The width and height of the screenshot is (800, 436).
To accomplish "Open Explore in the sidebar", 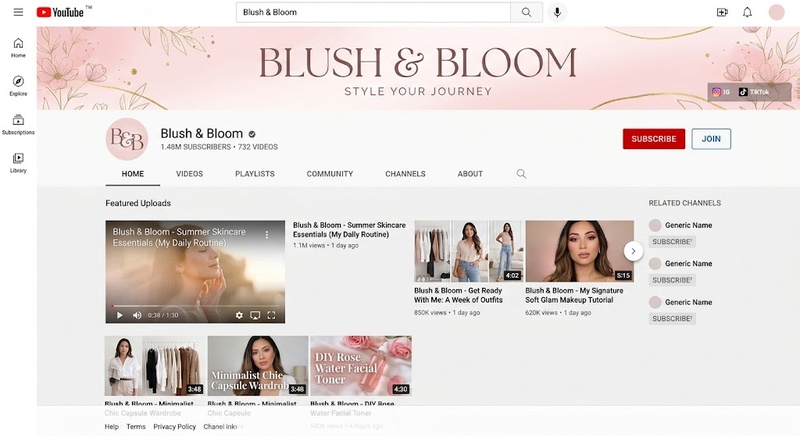I will pyautogui.click(x=18, y=86).
